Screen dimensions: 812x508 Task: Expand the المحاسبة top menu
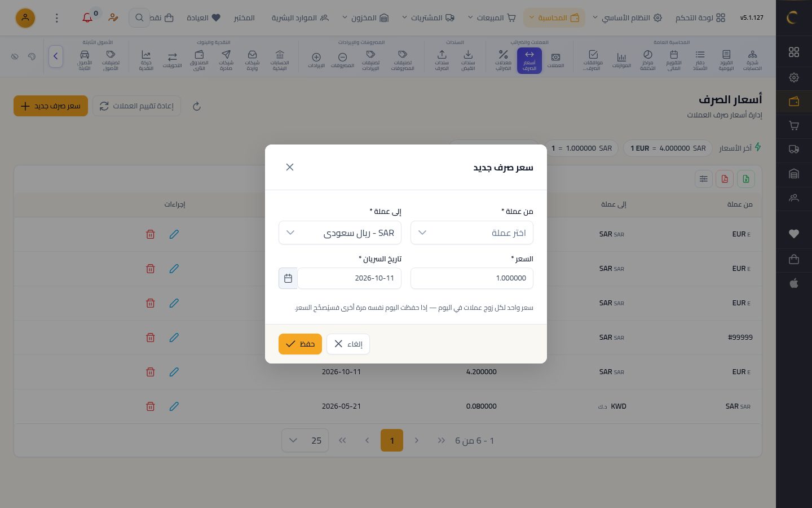(554, 18)
